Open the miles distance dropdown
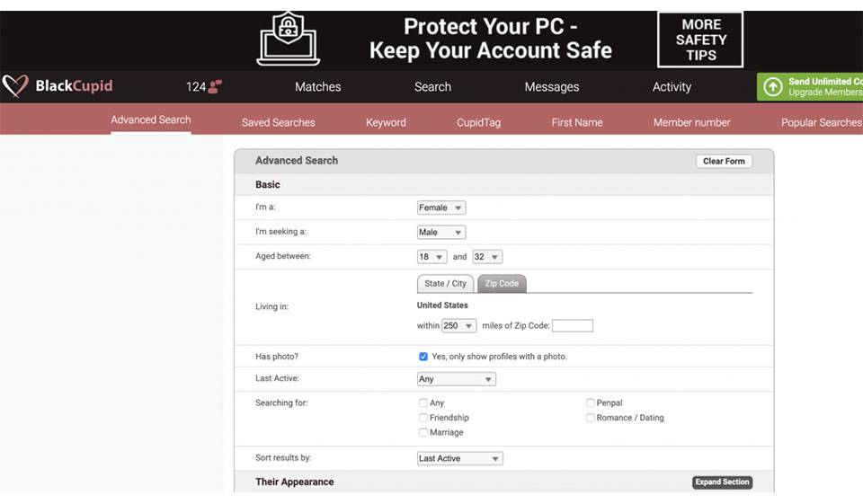Image resolution: width=863 pixels, height=504 pixels. click(x=458, y=326)
